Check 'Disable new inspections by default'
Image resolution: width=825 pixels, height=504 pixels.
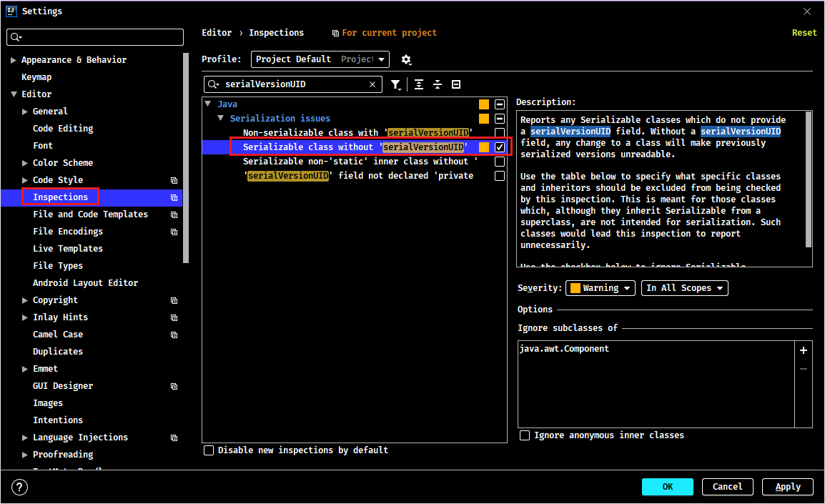coord(209,450)
